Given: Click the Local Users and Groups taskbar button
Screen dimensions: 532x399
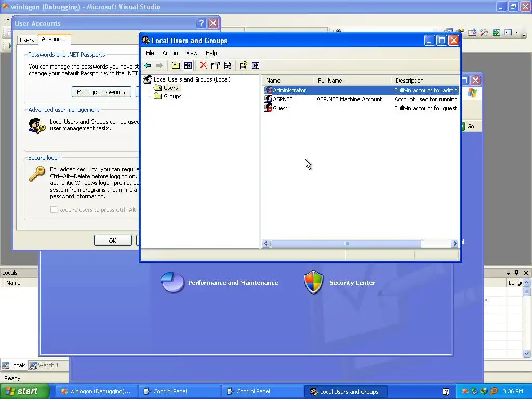Looking at the screenshot, I should (x=345, y=392).
